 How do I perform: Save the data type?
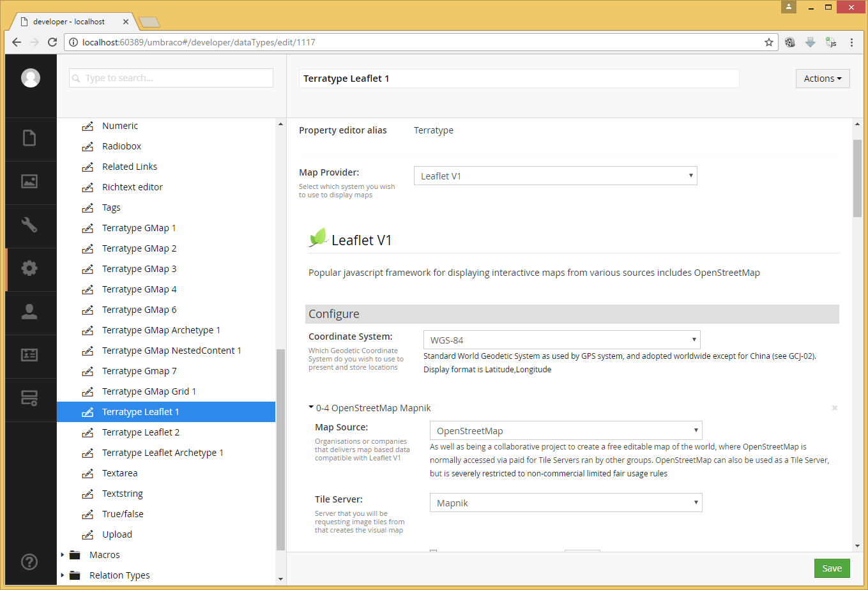coord(832,568)
